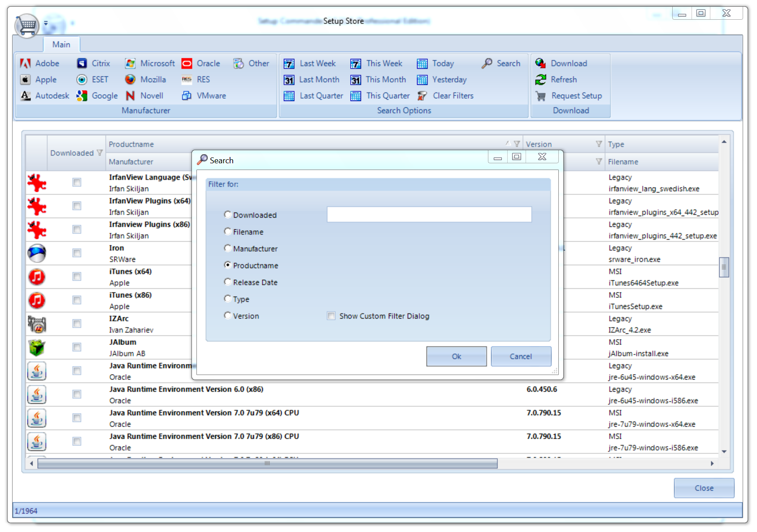Select the Manufacturer filter radio button

pyautogui.click(x=227, y=249)
